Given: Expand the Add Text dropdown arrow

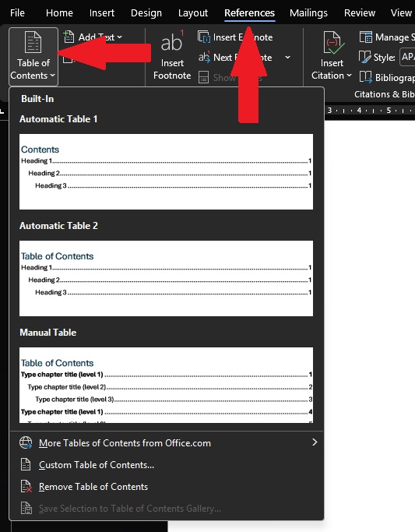Looking at the screenshot, I should 119,37.
